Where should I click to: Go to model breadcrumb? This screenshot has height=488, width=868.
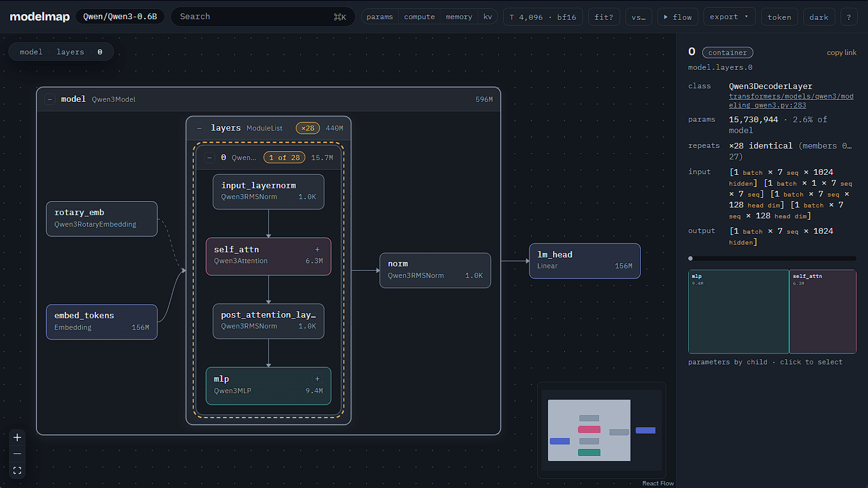pyautogui.click(x=31, y=52)
